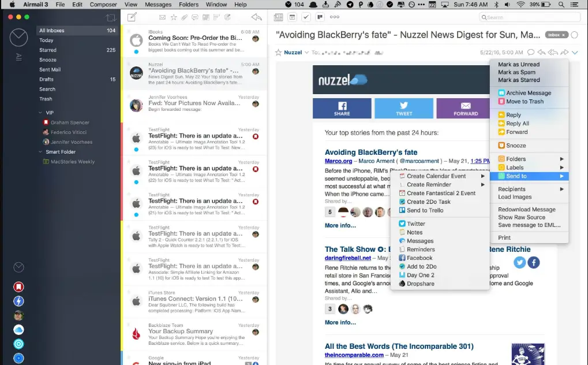
Task: Open the iBooks Coming Soon message
Action: tap(194, 41)
